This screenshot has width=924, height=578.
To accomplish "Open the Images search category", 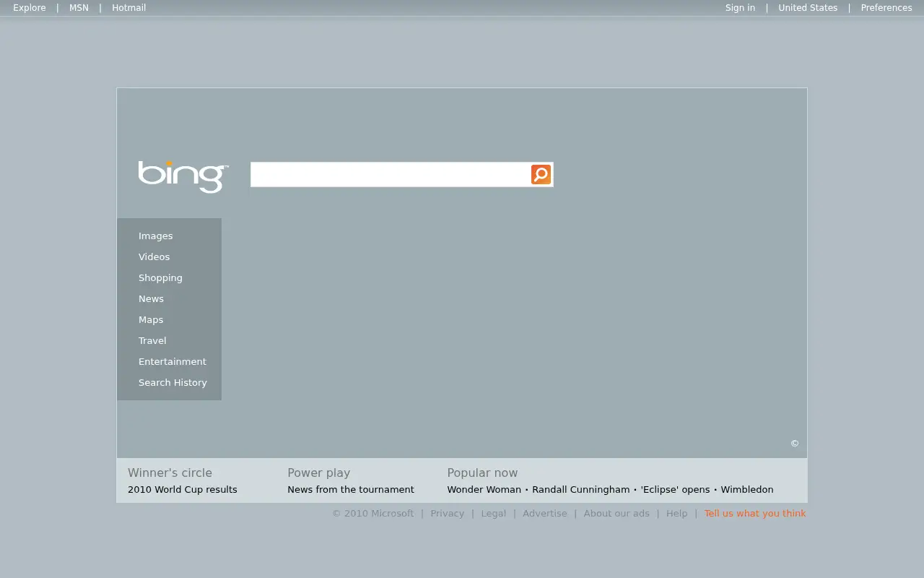I will point(156,236).
